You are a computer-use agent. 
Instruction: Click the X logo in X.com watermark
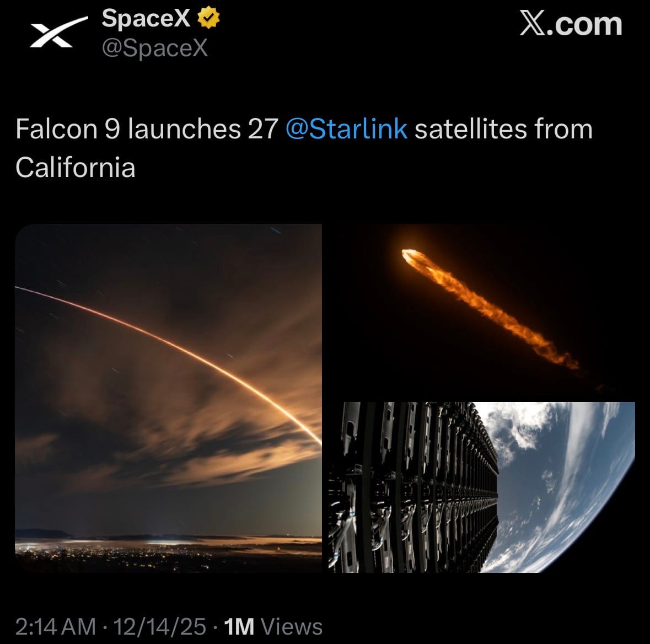(x=533, y=25)
